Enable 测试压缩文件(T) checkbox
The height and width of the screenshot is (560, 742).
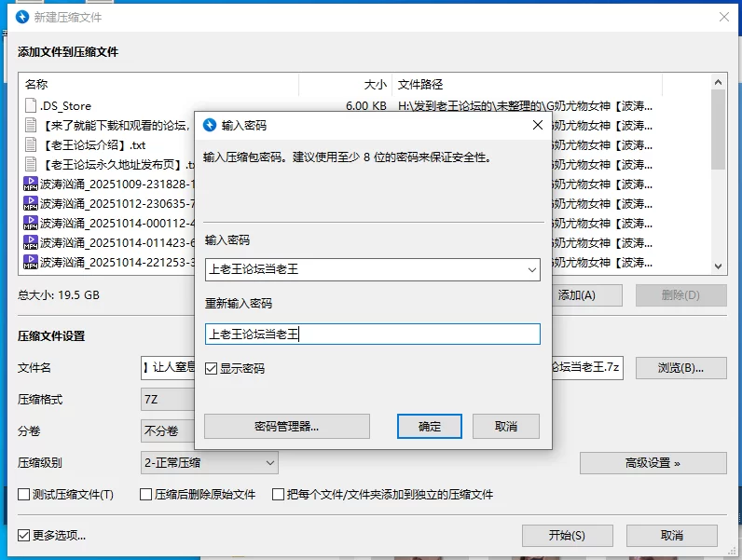click(23, 494)
